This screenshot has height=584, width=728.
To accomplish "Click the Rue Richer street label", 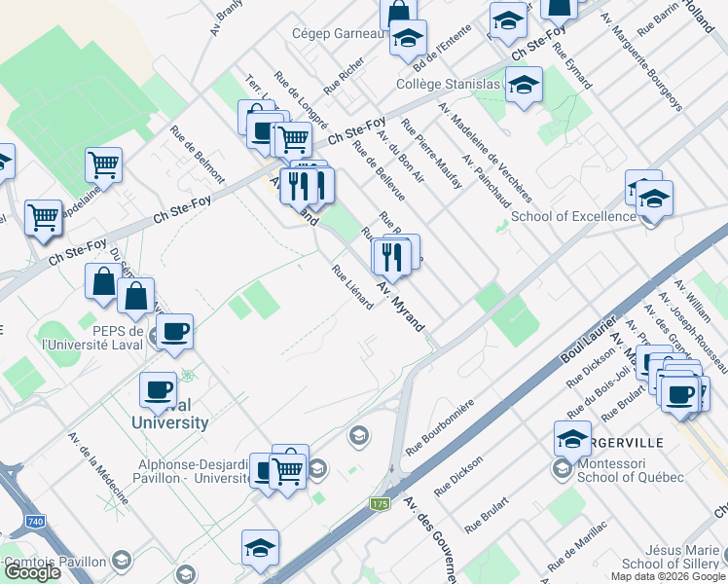I will 344,76.
